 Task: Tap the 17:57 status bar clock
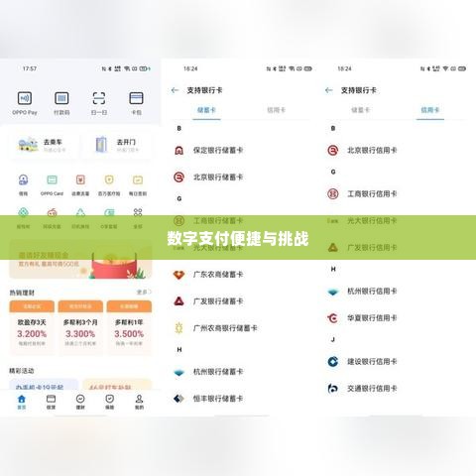(x=30, y=68)
